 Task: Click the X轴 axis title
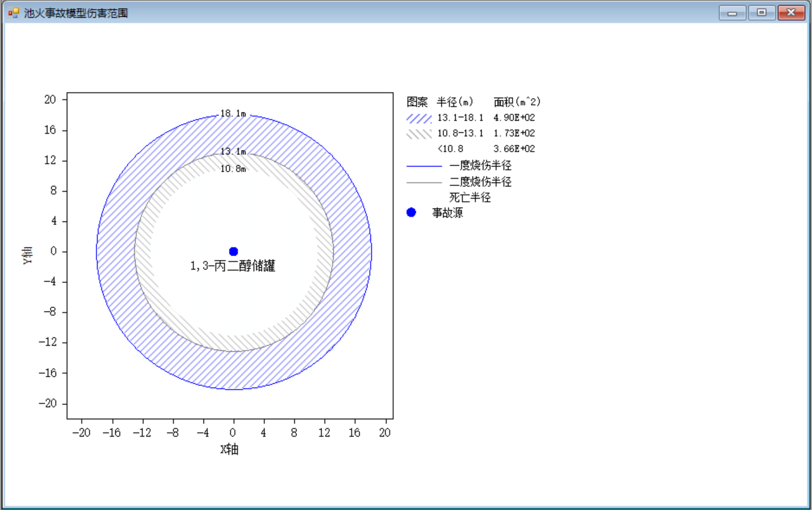tap(230, 449)
